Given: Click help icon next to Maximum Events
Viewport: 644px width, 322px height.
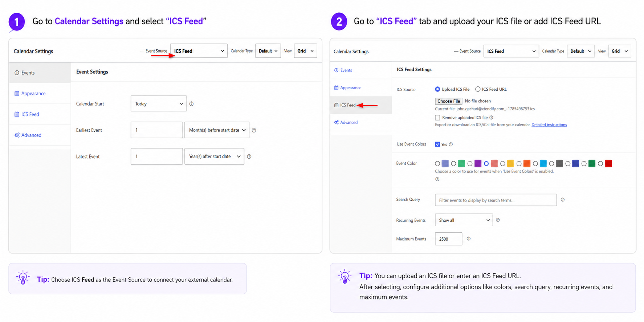Looking at the screenshot, I should click(x=468, y=239).
